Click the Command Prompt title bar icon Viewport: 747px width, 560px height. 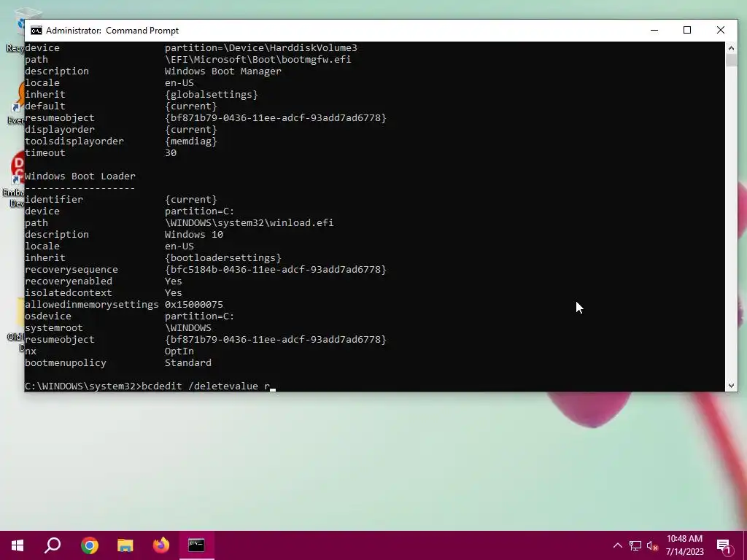tap(36, 31)
